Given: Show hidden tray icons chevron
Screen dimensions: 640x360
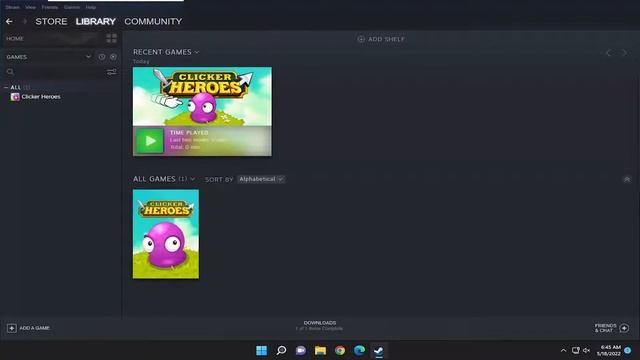Looking at the screenshot, I should [563, 350].
